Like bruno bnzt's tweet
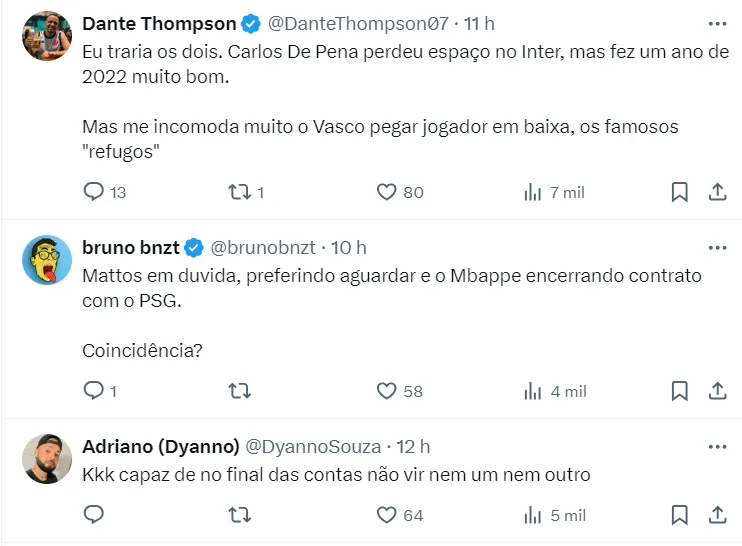This screenshot has width=742, height=546. click(x=387, y=391)
